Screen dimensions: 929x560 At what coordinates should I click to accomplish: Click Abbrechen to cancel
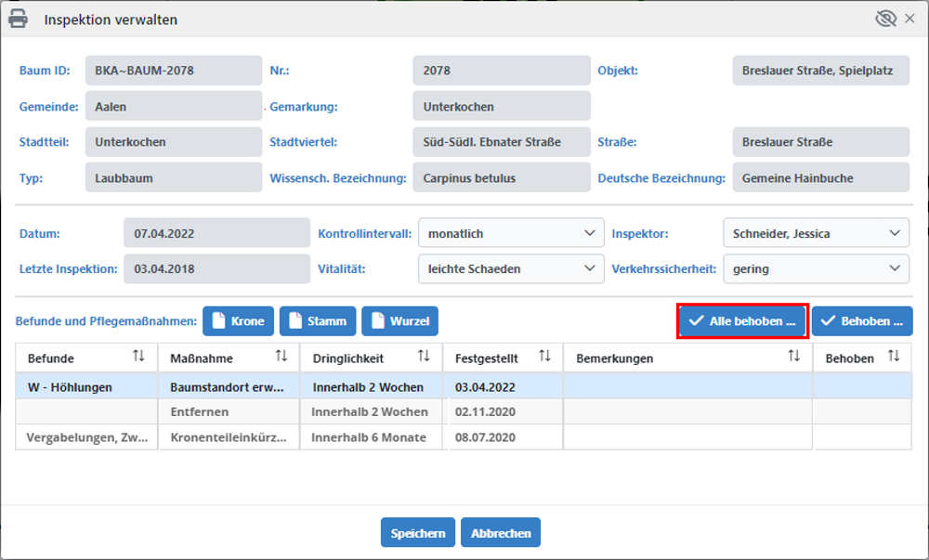[x=501, y=533]
